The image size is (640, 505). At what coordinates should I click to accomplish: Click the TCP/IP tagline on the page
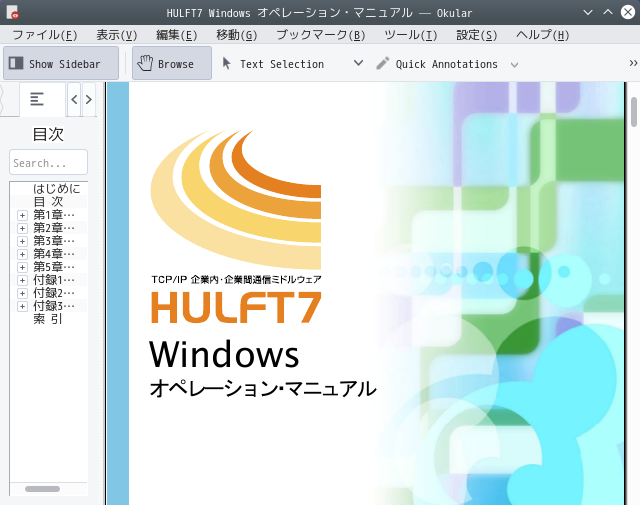[x=236, y=280]
